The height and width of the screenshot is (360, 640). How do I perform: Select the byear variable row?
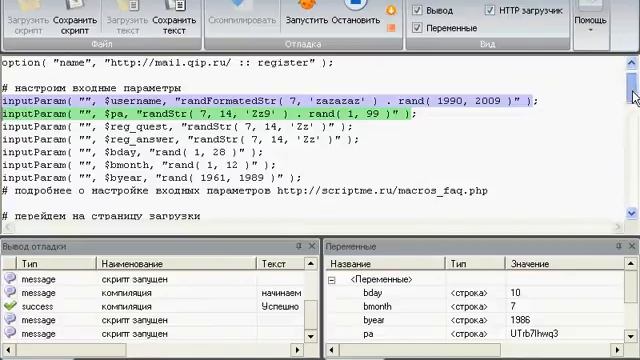click(x=475, y=320)
